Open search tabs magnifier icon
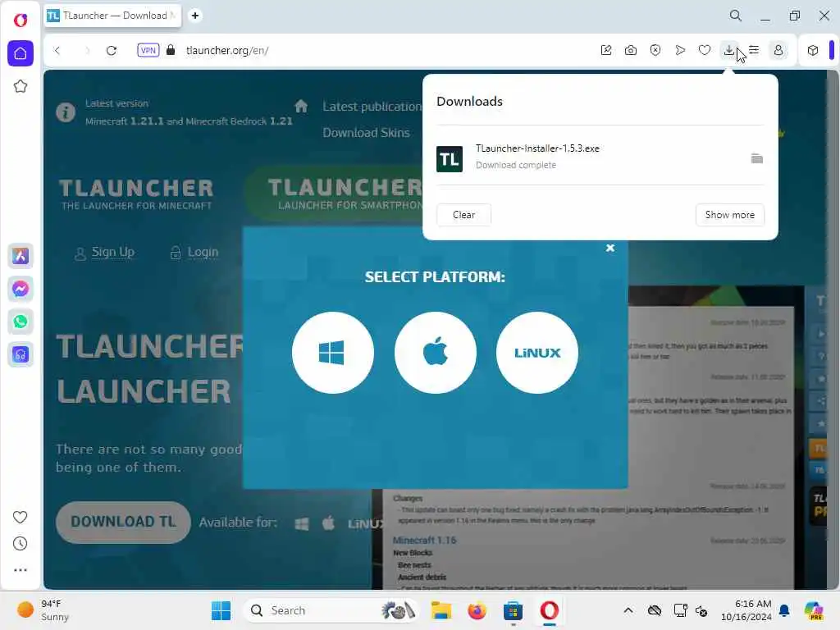 (x=736, y=16)
